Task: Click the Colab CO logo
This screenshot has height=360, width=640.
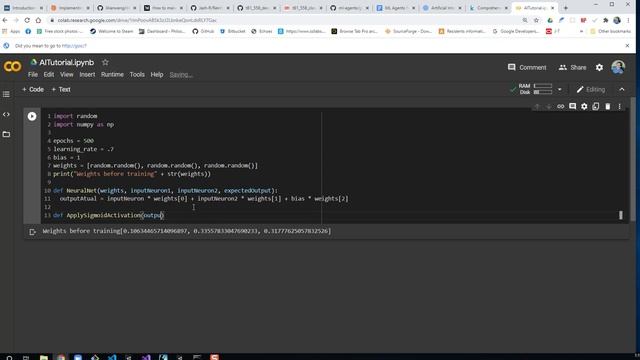Action: point(12,67)
